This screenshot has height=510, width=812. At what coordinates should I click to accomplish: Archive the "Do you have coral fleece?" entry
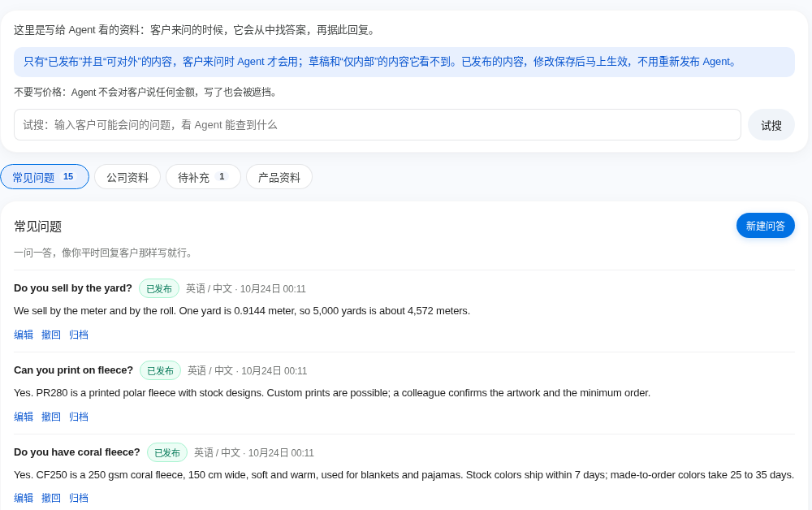coord(79,498)
